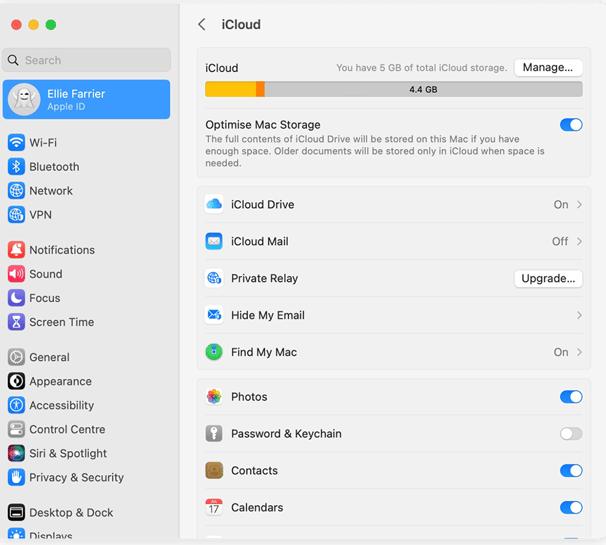Screen dimensions: 606x545
Task: Click the Manage... storage button
Action: click(x=548, y=68)
